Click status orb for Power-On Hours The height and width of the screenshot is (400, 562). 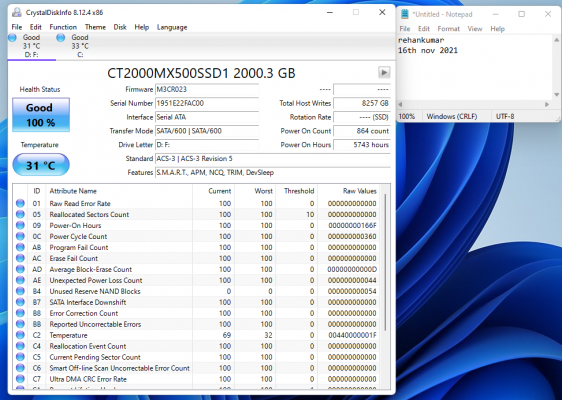[x=20, y=225]
